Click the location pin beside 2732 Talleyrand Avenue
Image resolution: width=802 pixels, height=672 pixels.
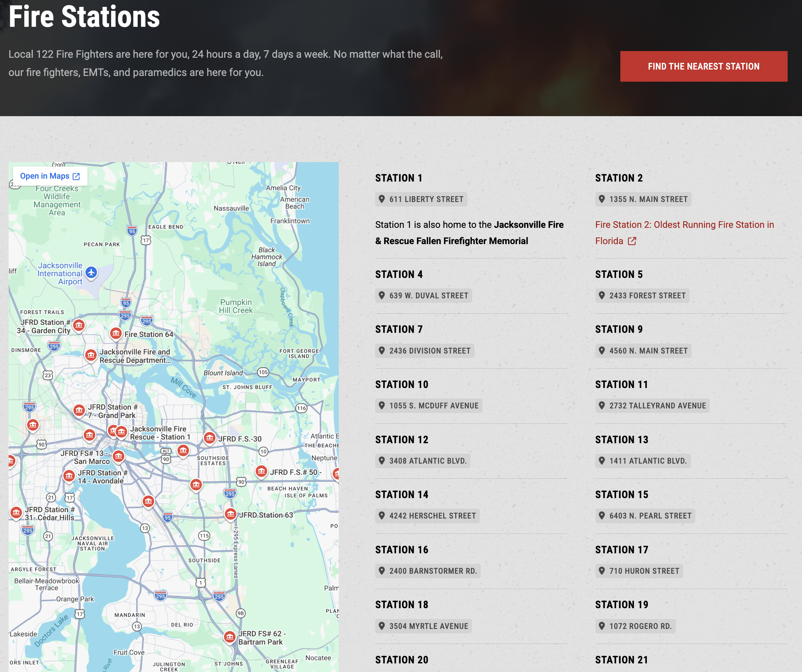(x=601, y=405)
